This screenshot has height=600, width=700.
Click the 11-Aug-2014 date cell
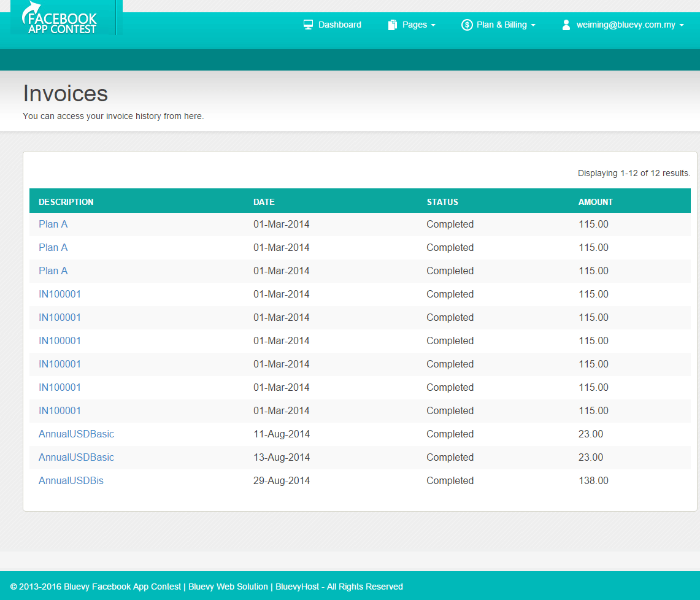pos(282,434)
